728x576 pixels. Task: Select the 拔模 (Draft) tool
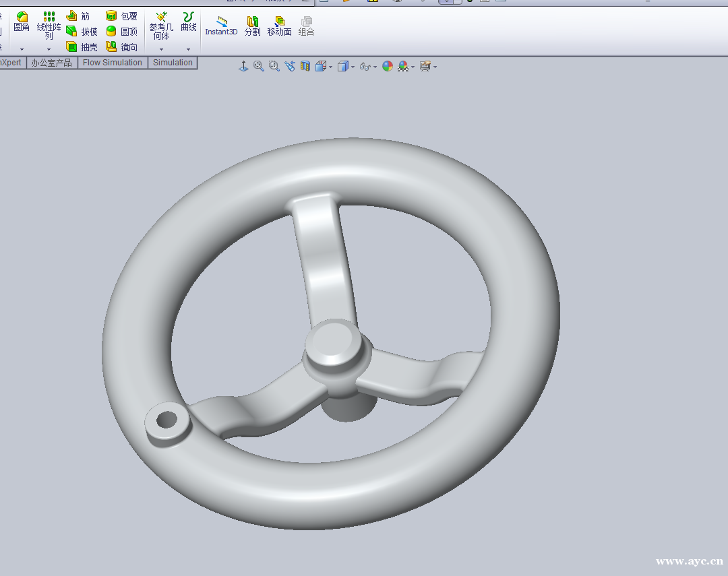click(x=71, y=32)
